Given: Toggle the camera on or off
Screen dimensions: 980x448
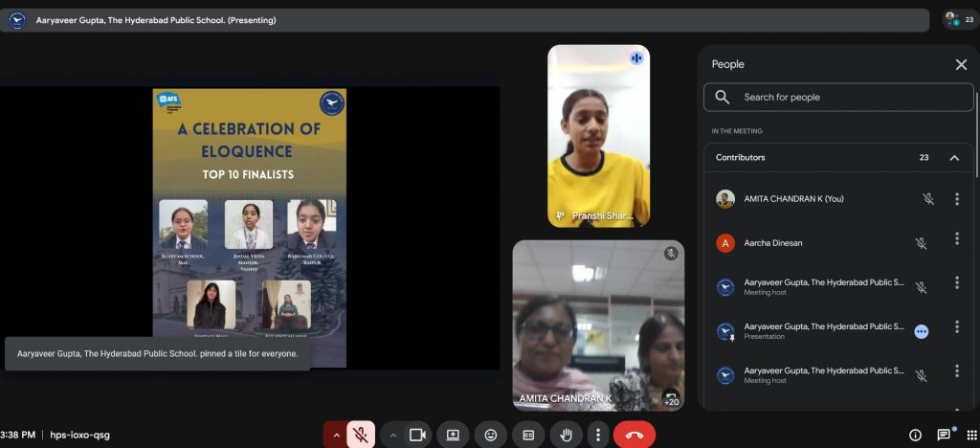Looking at the screenshot, I should [417, 435].
